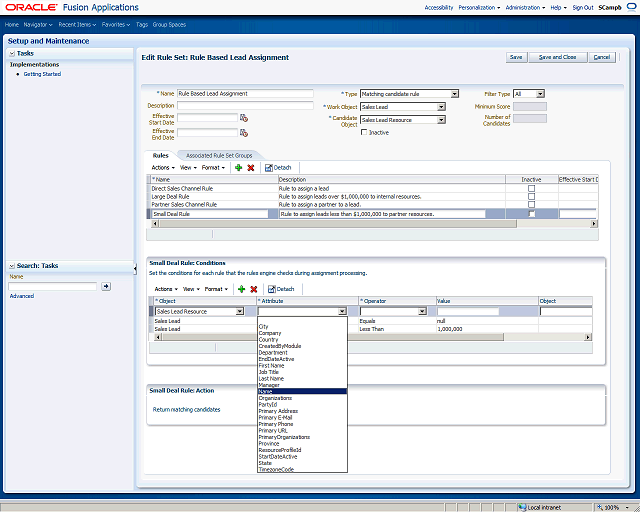Open the condition Operator dropdown
The image size is (640, 512).
coord(422,312)
